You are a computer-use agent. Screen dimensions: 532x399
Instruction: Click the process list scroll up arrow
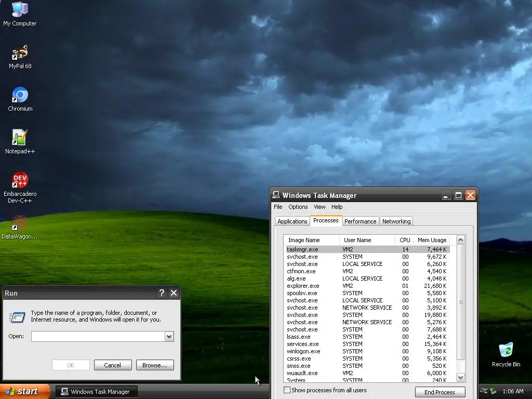[x=460, y=240]
